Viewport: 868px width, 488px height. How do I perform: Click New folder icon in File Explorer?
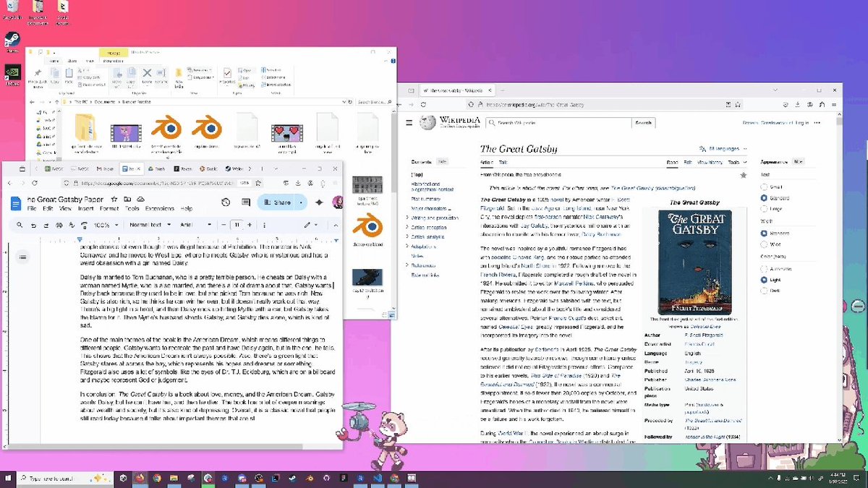(179, 78)
